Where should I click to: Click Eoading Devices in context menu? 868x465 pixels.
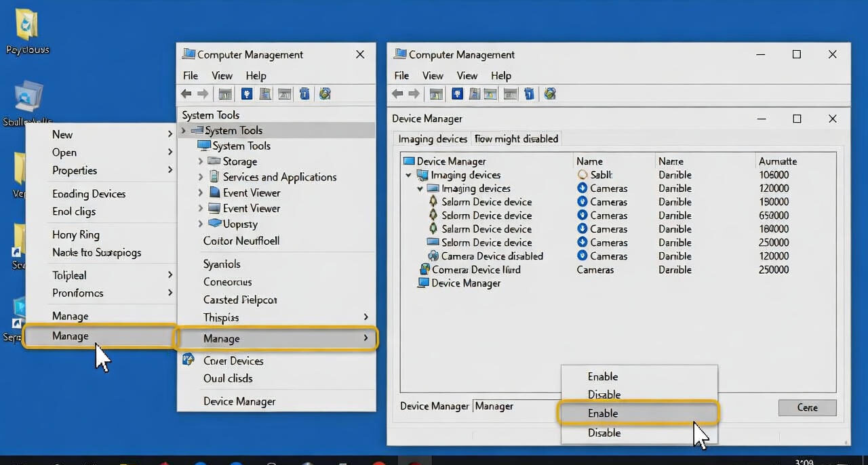point(89,194)
